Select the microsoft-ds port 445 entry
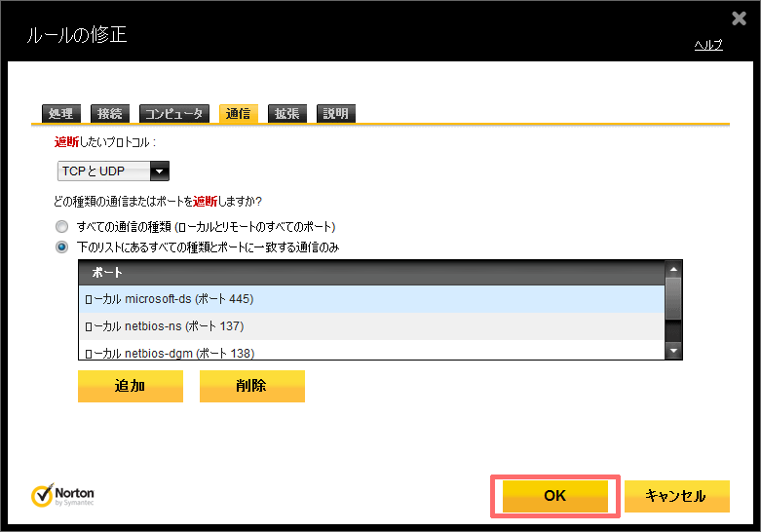 (x=370, y=298)
